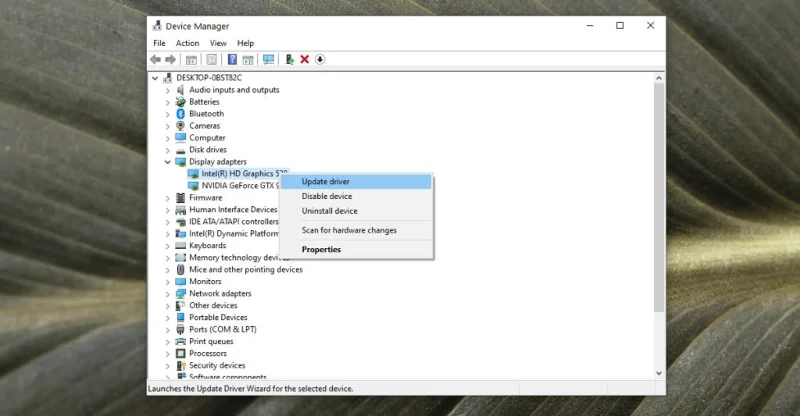This screenshot has width=800, height=416.
Task: Click the Back arrow toolbar icon
Action: (156, 60)
